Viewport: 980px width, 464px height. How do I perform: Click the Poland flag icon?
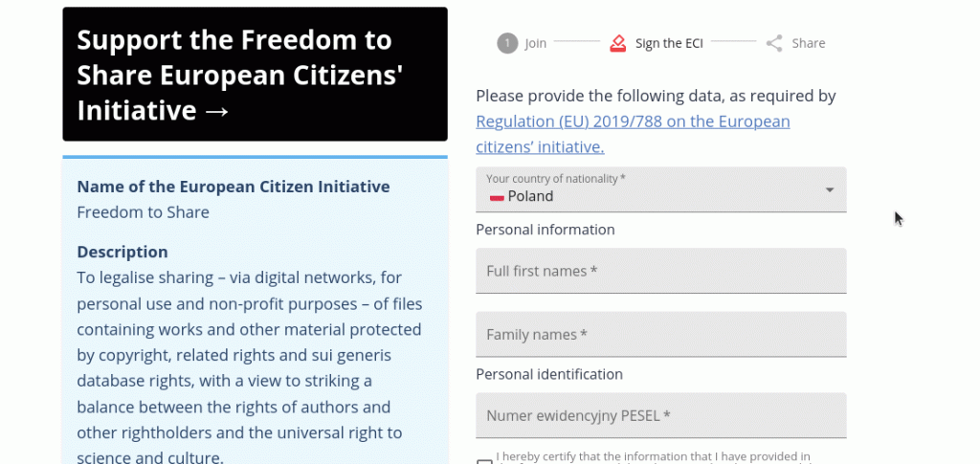(497, 197)
